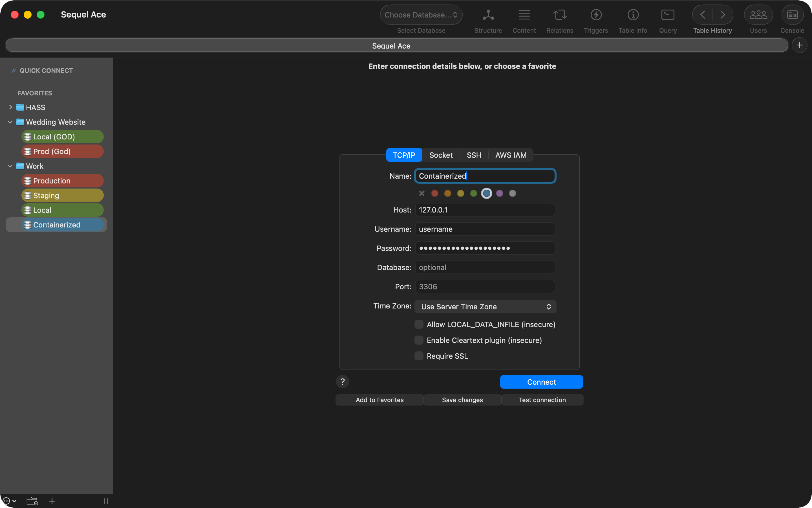
Task: Go back in Table History
Action: pos(703,15)
